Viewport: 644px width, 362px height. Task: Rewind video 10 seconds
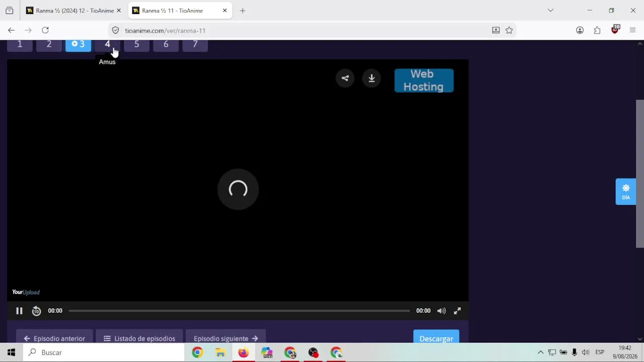(x=36, y=311)
